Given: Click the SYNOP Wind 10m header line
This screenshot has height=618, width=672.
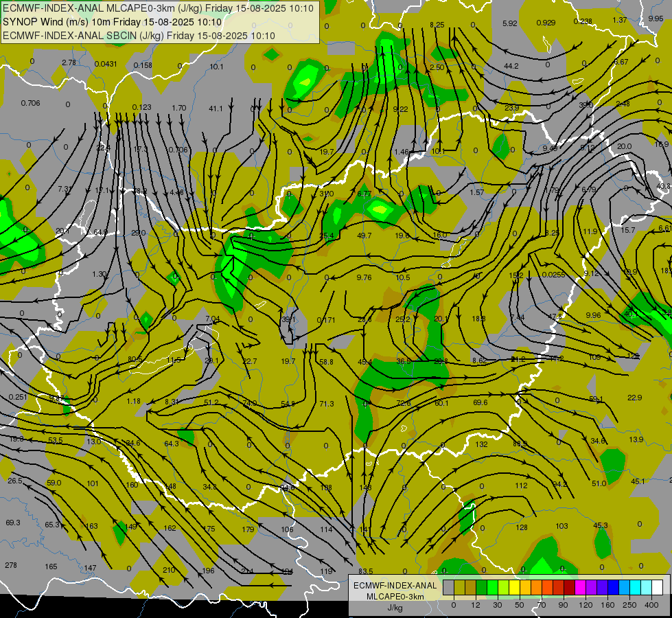Looking at the screenshot, I should click(113, 22).
